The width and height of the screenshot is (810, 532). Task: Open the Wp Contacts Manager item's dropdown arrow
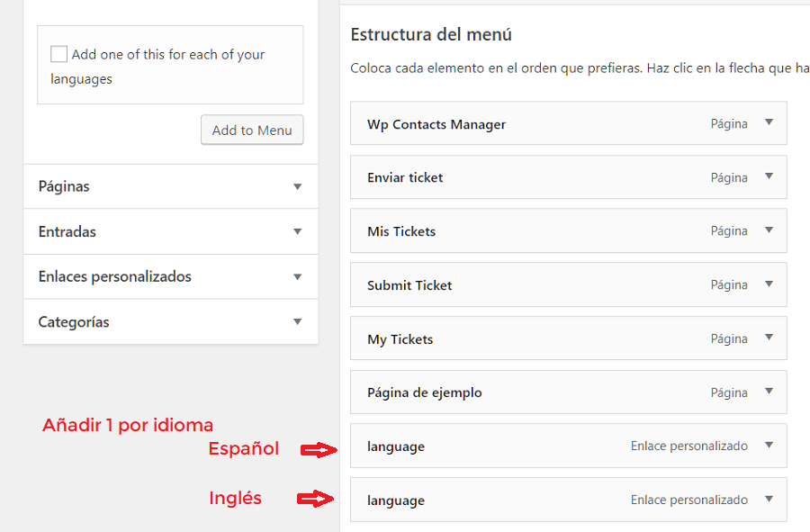pos(769,123)
